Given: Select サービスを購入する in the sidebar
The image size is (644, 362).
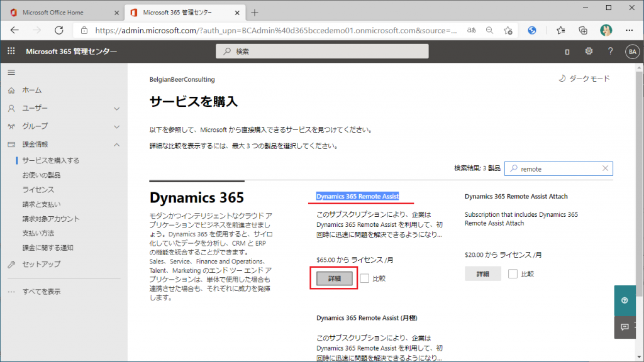Looking at the screenshot, I should click(x=51, y=160).
